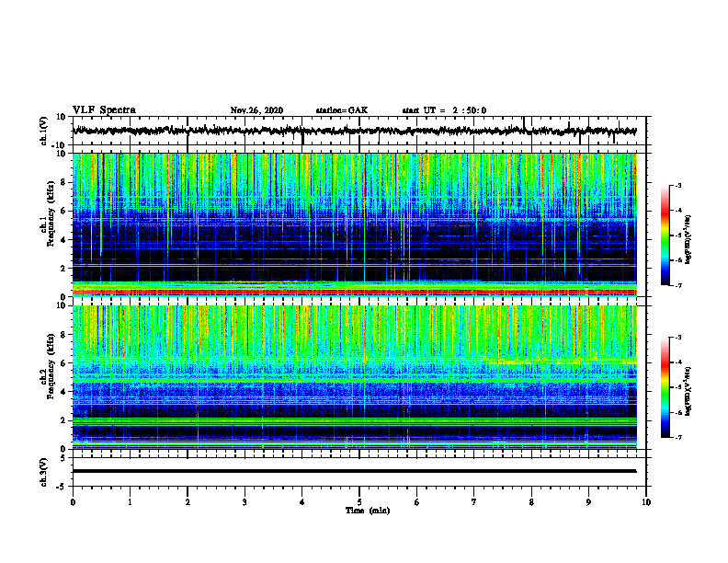Click the time axis tick label '5'
Image resolution: width=728 pixels, height=563 pixels.
coord(359,502)
